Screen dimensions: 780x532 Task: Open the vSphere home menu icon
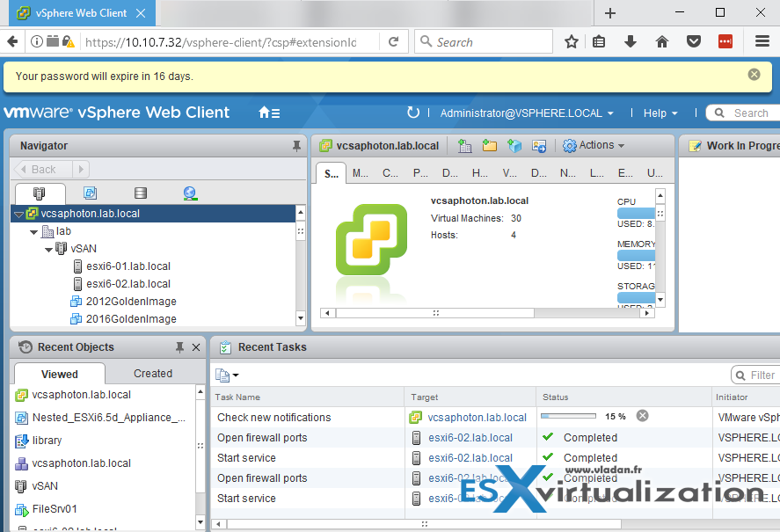coord(269,113)
